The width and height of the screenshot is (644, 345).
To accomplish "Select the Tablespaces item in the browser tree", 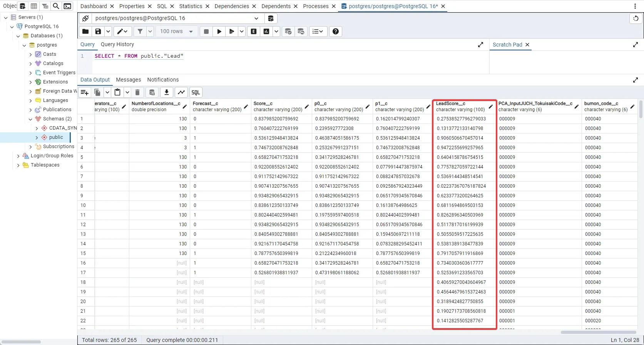I will point(45,165).
